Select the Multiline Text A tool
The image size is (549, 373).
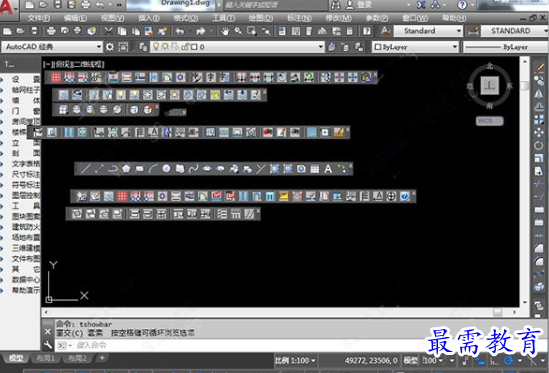coord(328,169)
